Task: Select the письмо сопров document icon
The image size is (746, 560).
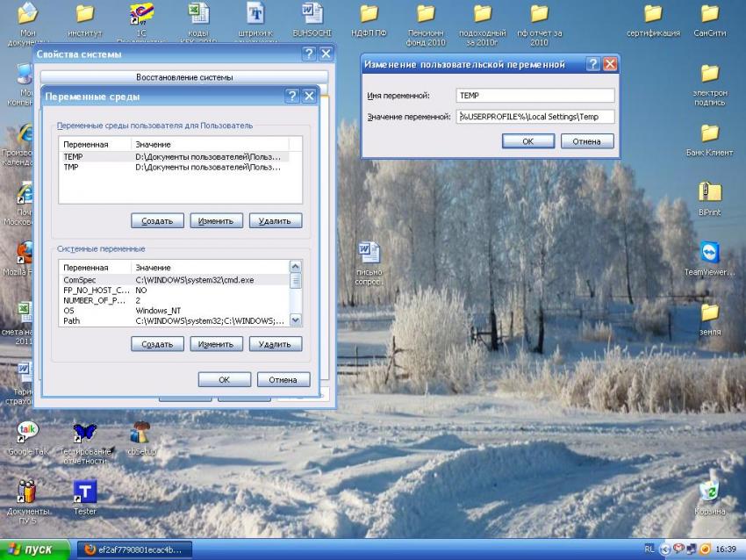Action: coord(369,254)
